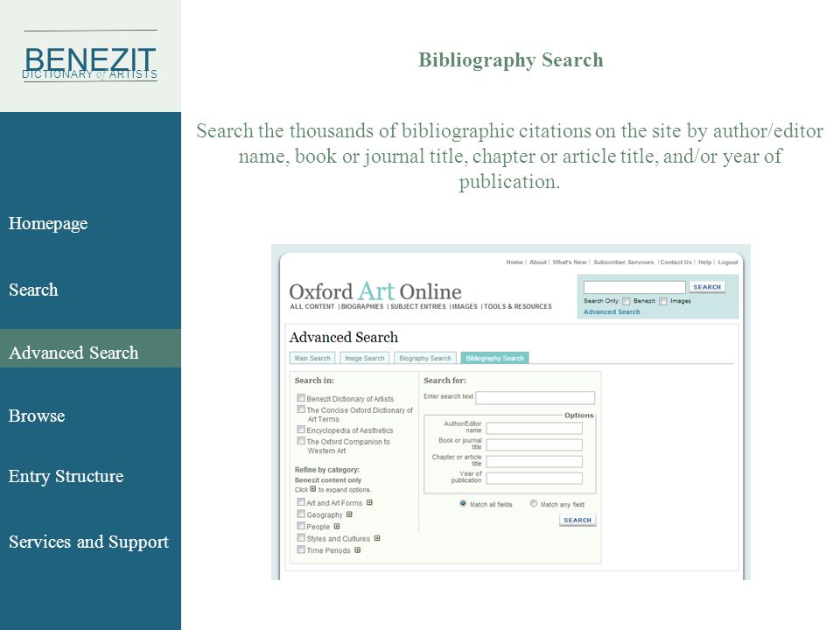
Task: Expand Time Periods options
Action: point(357,549)
